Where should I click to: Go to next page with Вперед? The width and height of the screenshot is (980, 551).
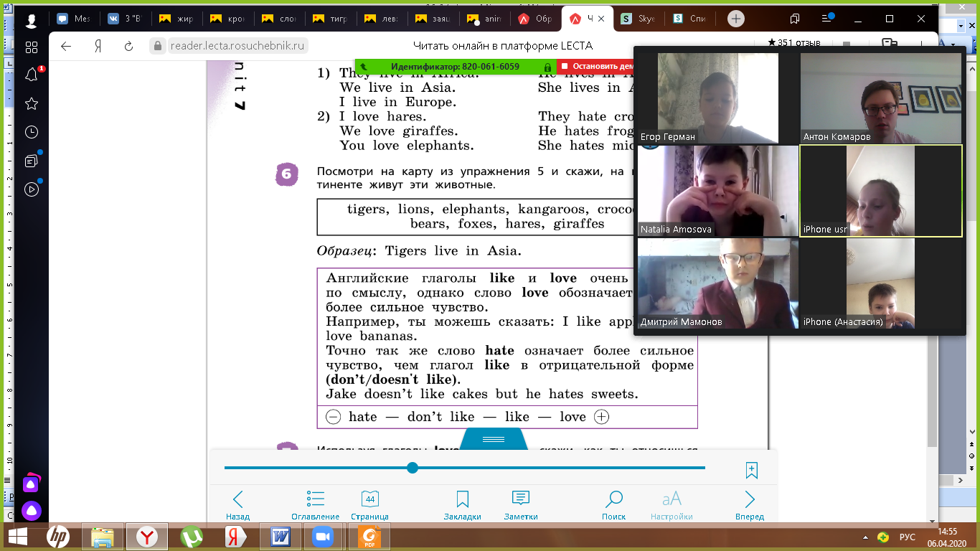click(750, 505)
